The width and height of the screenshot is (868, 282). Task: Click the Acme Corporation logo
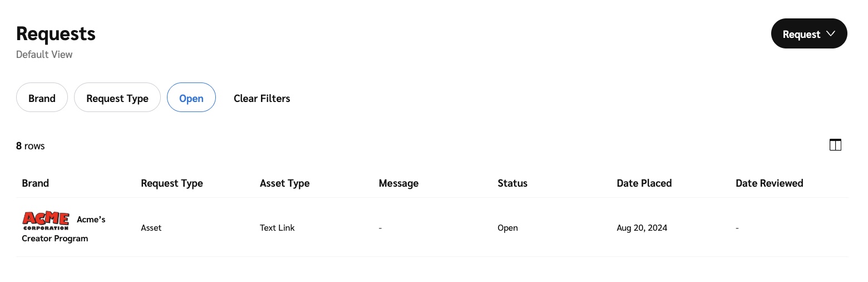point(46,221)
